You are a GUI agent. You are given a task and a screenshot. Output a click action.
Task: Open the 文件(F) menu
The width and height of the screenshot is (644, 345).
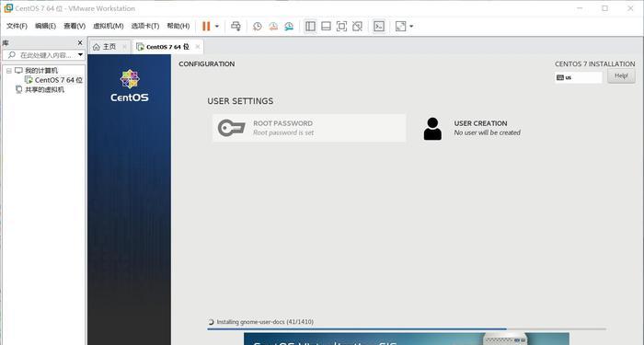(x=17, y=26)
